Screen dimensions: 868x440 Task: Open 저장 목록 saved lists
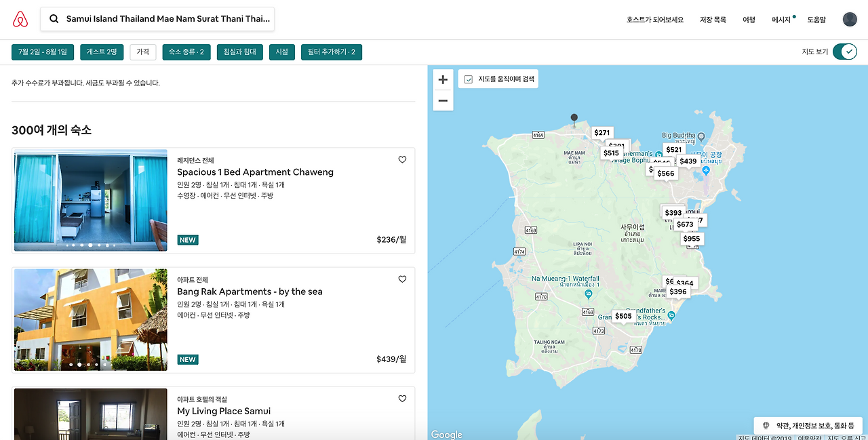pos(713,20)
